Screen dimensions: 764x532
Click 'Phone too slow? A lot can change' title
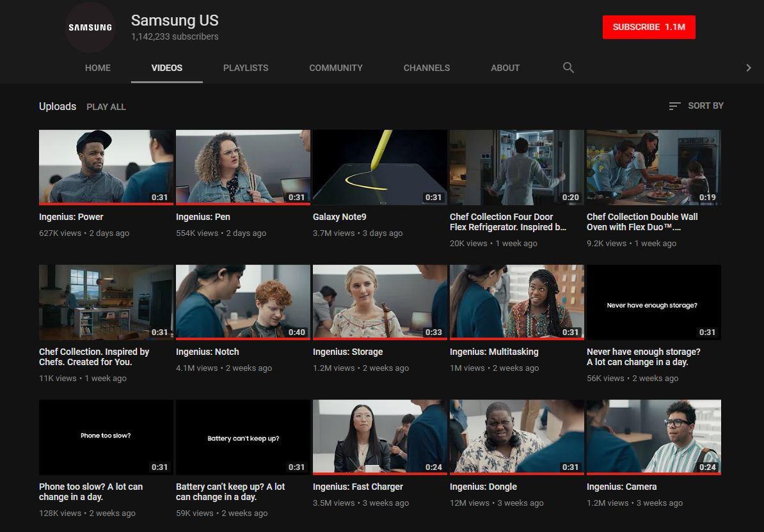[x=91, y=492]
